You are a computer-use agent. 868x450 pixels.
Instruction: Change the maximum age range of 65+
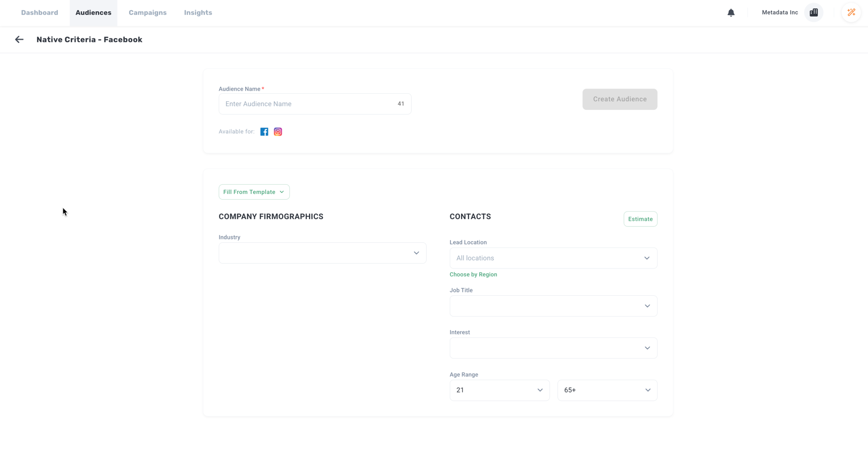point(607,390)
